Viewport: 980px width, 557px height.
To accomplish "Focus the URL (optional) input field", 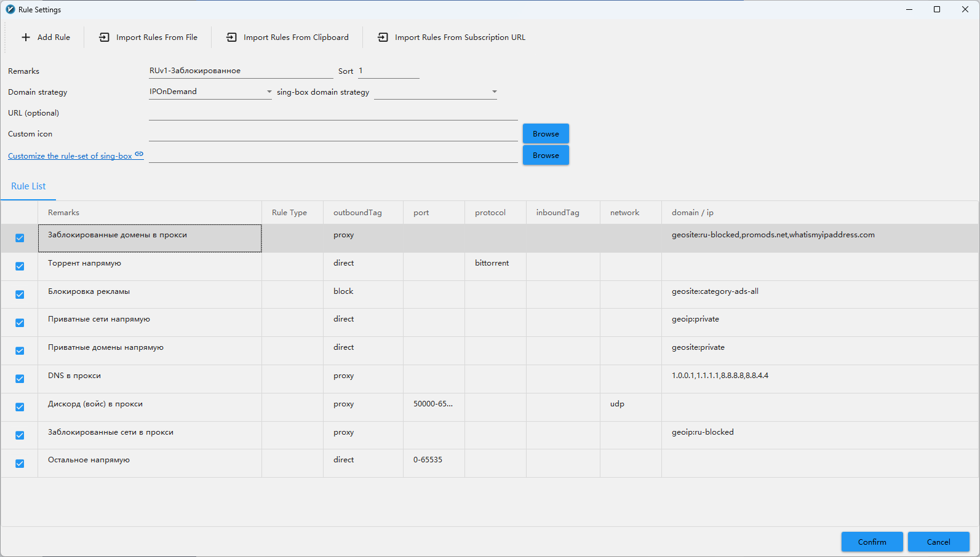I will 333,113.
